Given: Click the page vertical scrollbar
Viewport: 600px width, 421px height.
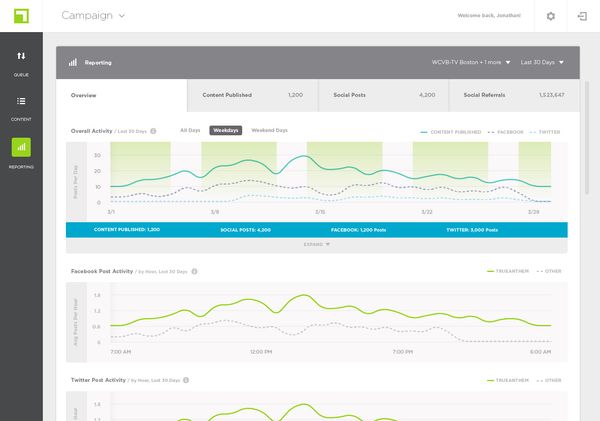Looking at the screenshot, I should click(x=587, y=138).
